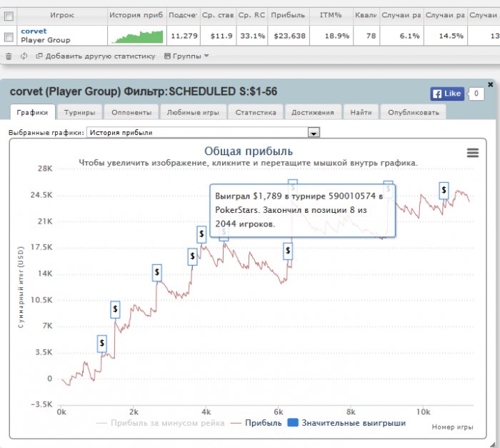
Task: Sort by the Прибыль column header
Action: pos(288,15)
